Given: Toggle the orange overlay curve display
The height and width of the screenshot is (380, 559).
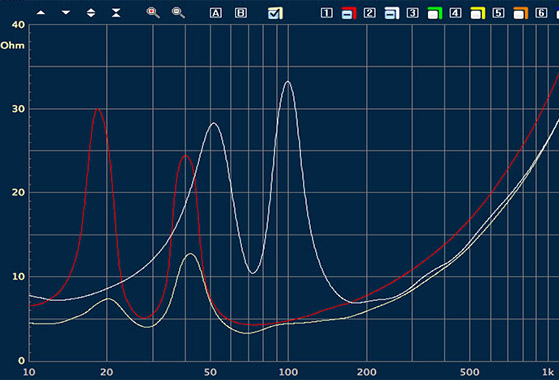Looking at the screenshot, I should (520, 14).
